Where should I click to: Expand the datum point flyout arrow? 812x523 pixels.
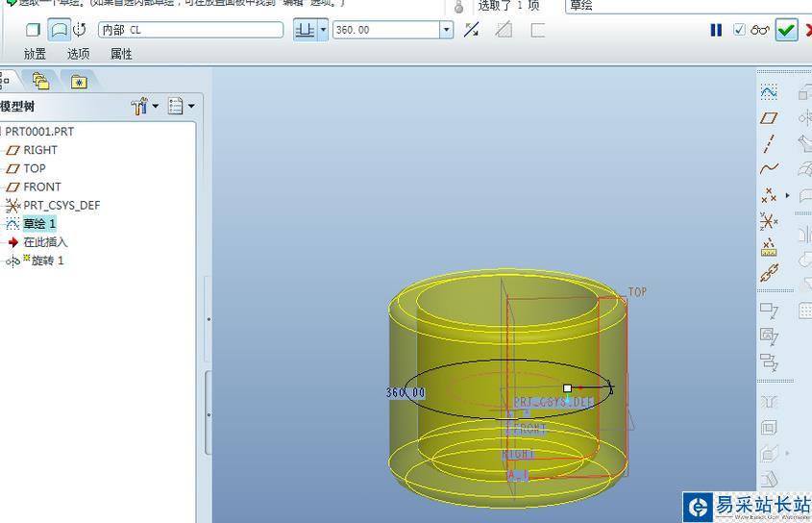(788, 195)
